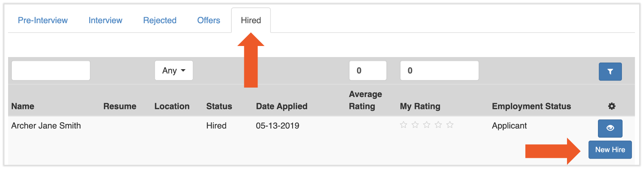
Task: Focus the Name filter text box
Action: [51, 71]
